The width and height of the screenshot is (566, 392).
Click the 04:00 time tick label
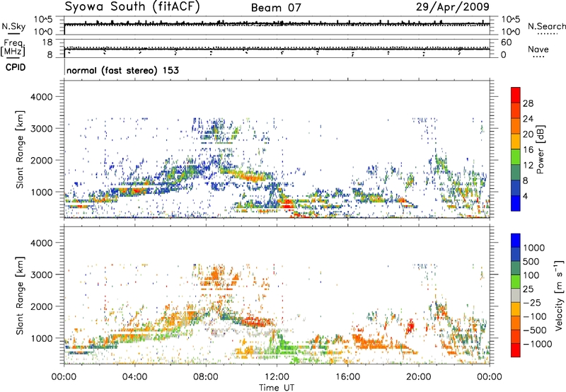[134, 377]
